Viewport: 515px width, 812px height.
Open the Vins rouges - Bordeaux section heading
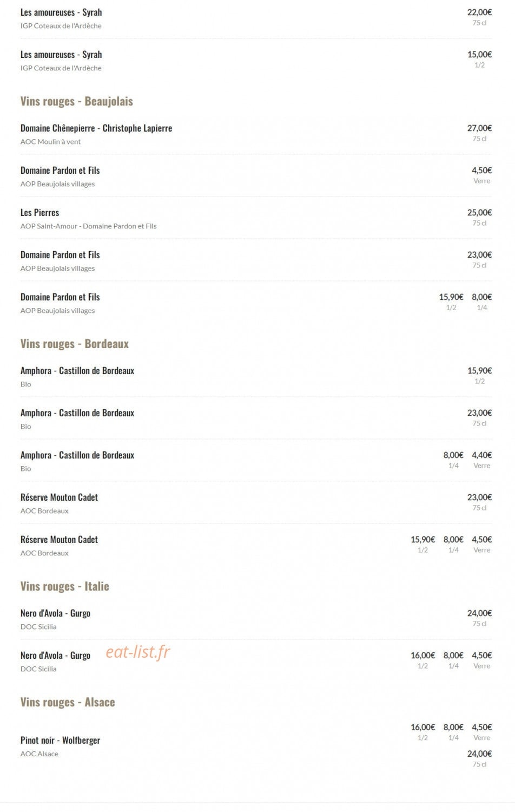pyautogui.click(x=75, y=344)
